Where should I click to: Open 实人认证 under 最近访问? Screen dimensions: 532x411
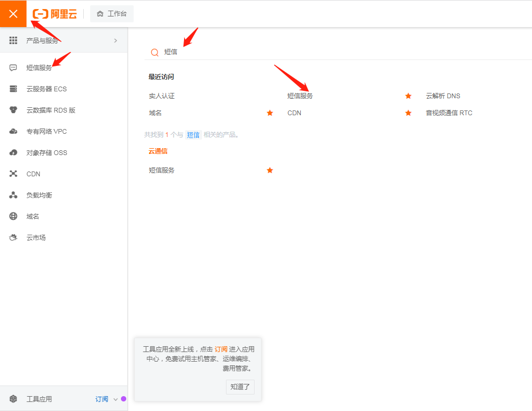pos(161,96)
